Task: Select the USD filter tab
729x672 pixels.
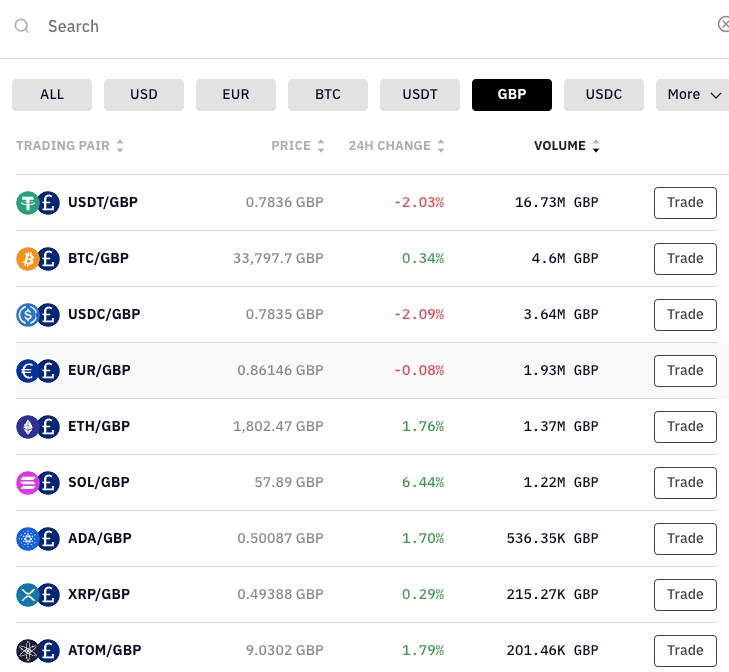Action: click(144, 95)
